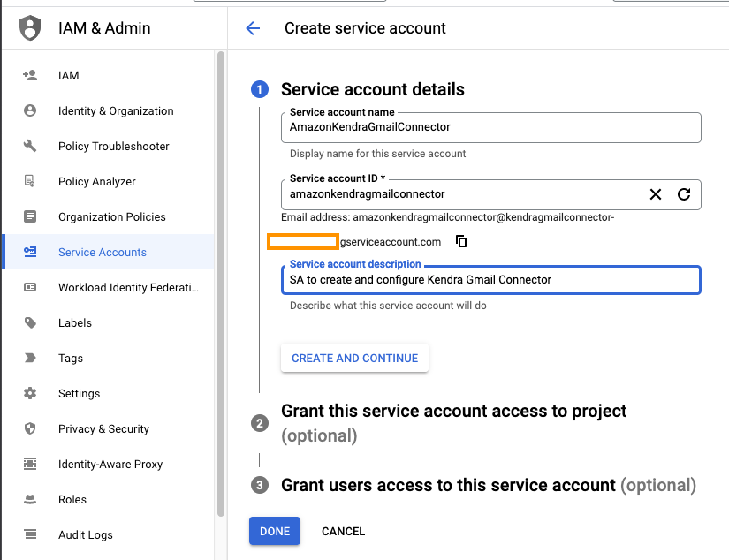Click the DONE button

tap(275, 531)
